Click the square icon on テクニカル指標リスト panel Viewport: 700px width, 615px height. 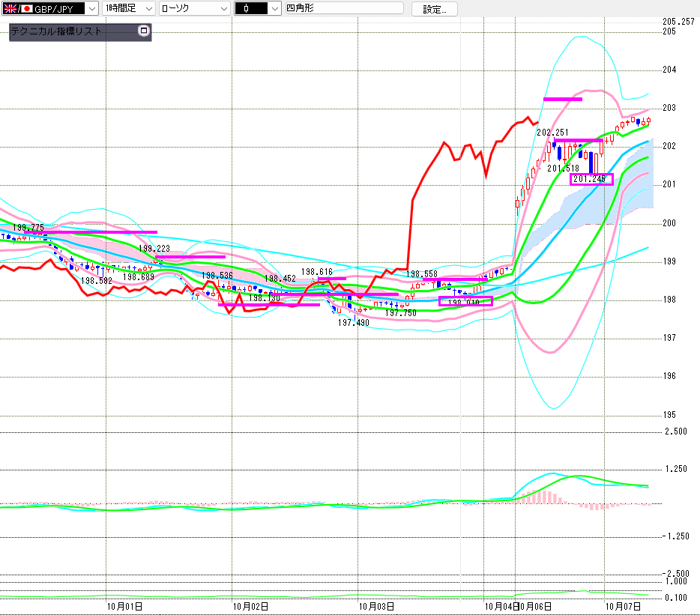click(x=144, y=31)
